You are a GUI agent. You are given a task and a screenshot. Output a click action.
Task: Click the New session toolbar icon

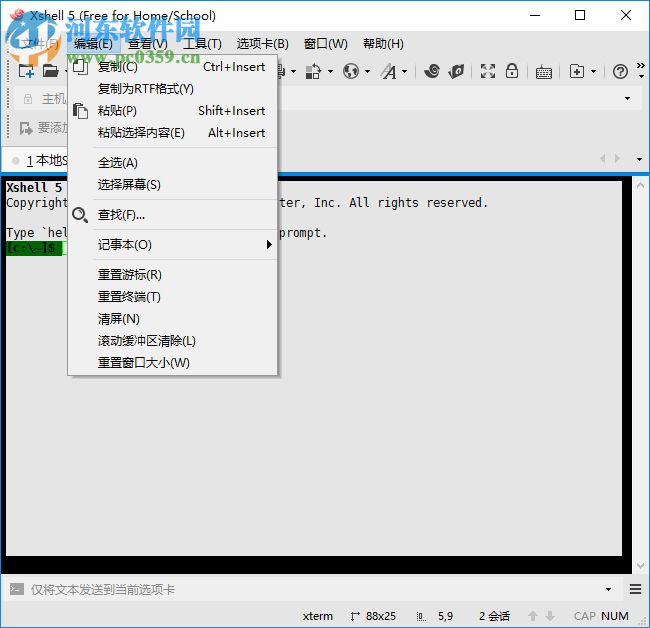(27, 71)
